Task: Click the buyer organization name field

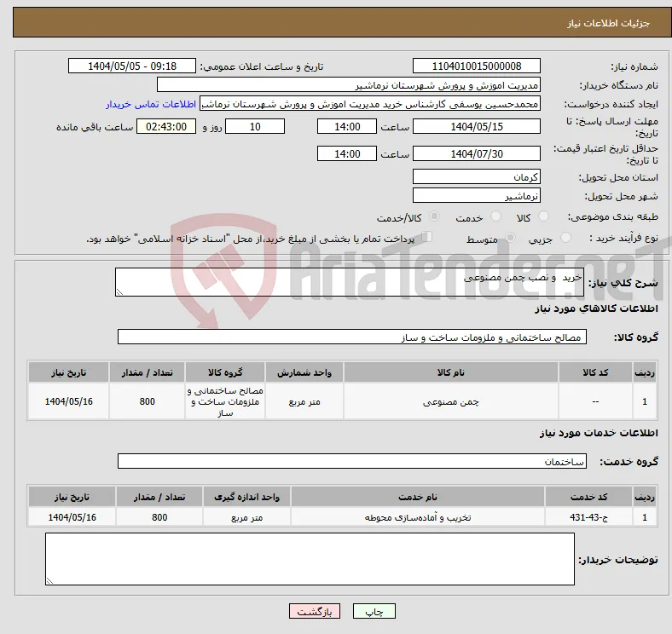Action: coord(349,85)
